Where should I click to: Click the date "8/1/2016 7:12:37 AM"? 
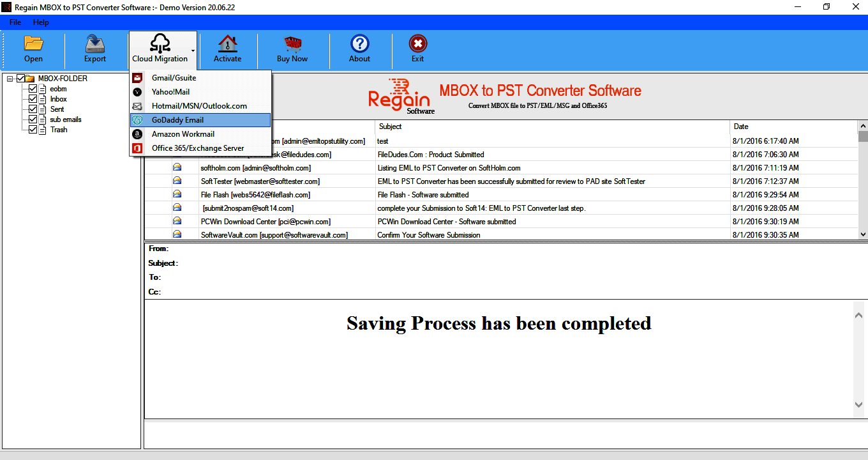tap(766, 181)
